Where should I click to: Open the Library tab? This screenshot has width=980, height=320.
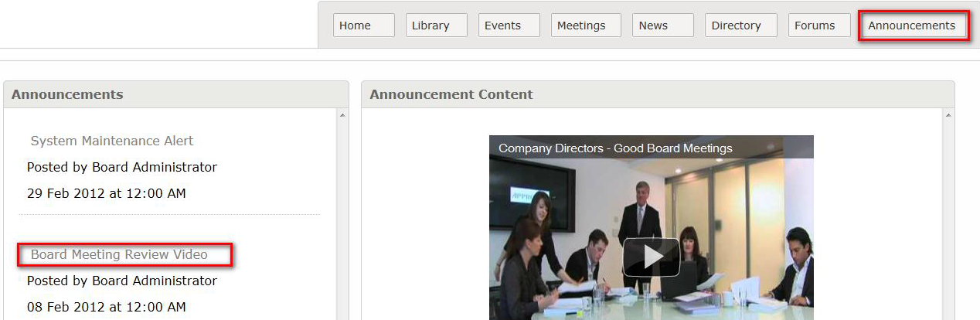[x=436, y=26]
